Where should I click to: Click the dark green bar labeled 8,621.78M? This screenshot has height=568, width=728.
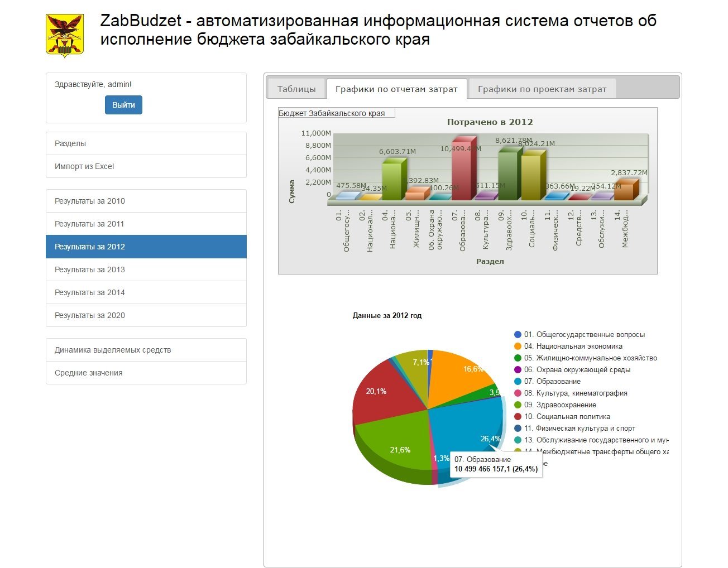510,174
